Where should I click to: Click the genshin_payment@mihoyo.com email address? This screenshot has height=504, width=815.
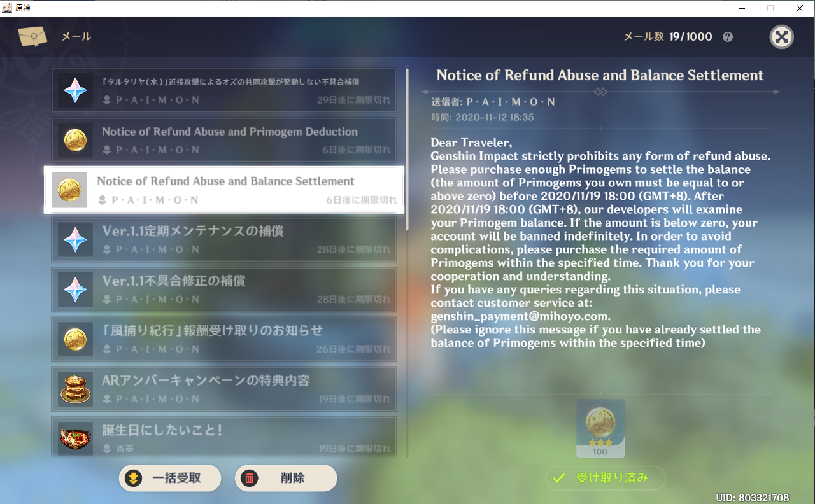pyautogui.click(x=520, y=316)
